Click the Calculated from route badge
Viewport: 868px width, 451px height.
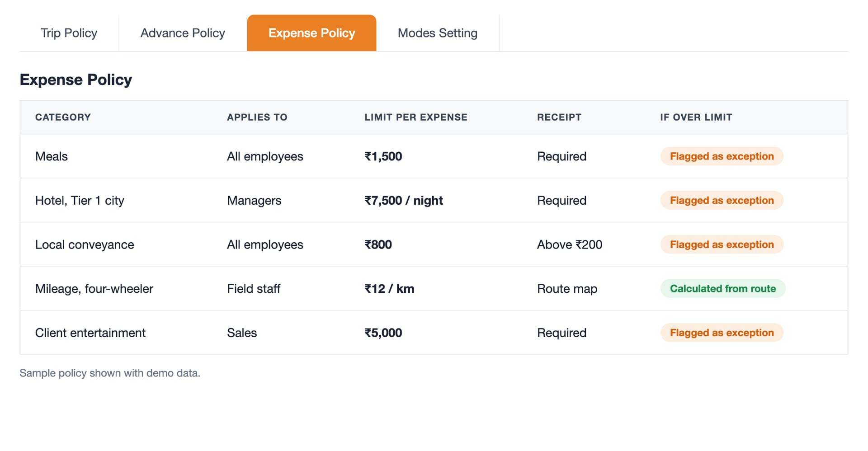coord(723,289)
